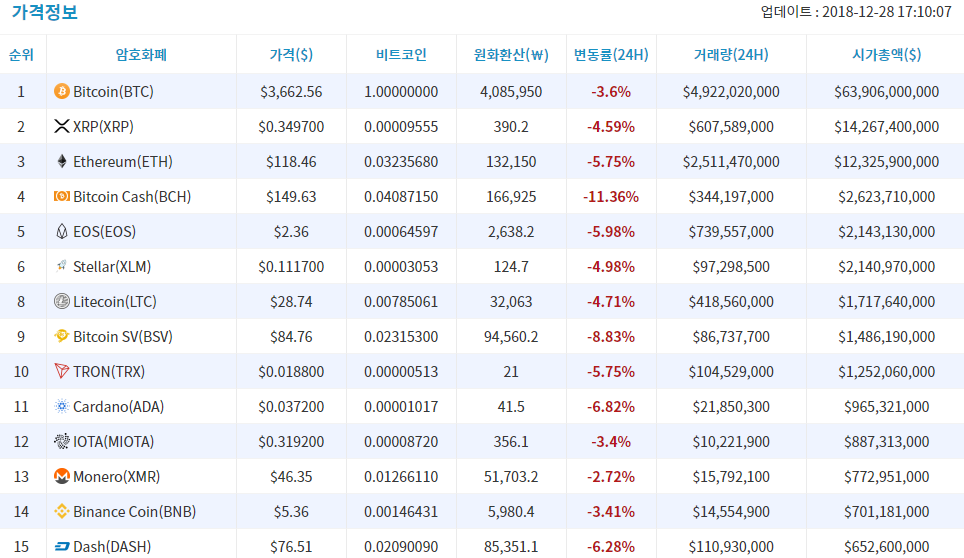This screenshot has width=964, height=558.
Task: Open the Bitcoin SV(BSV) name link
Action: [123, 337]
